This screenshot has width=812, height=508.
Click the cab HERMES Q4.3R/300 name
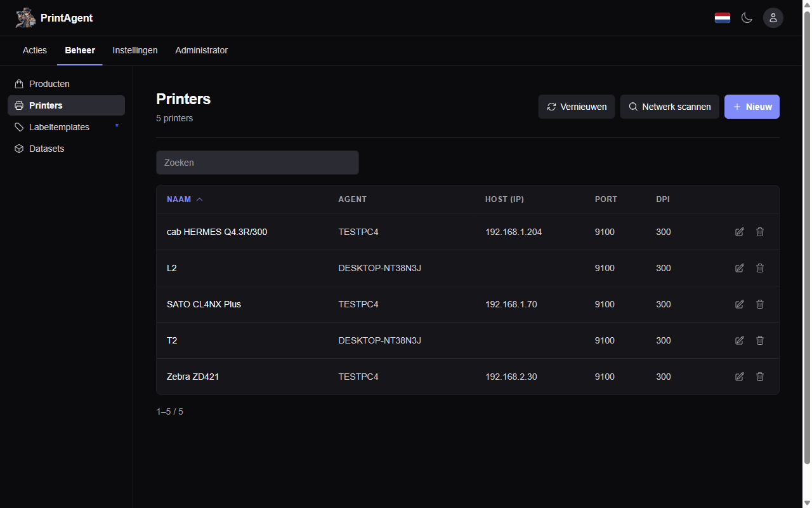pos(217,232)
